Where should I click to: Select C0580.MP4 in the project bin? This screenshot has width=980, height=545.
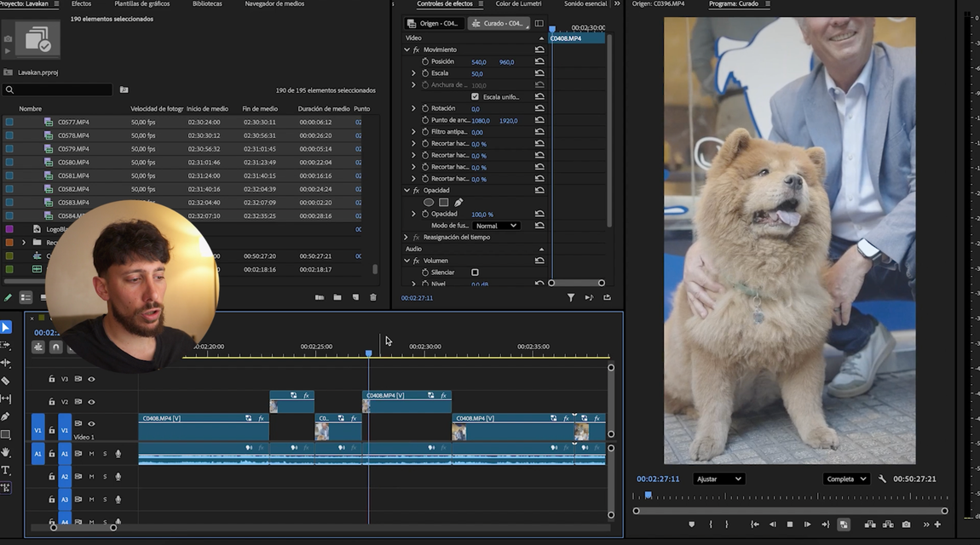click(73, 162)
